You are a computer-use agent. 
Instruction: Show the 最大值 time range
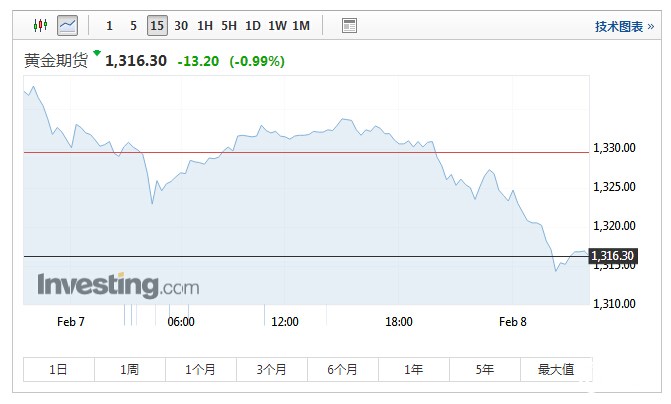point(556,369)
